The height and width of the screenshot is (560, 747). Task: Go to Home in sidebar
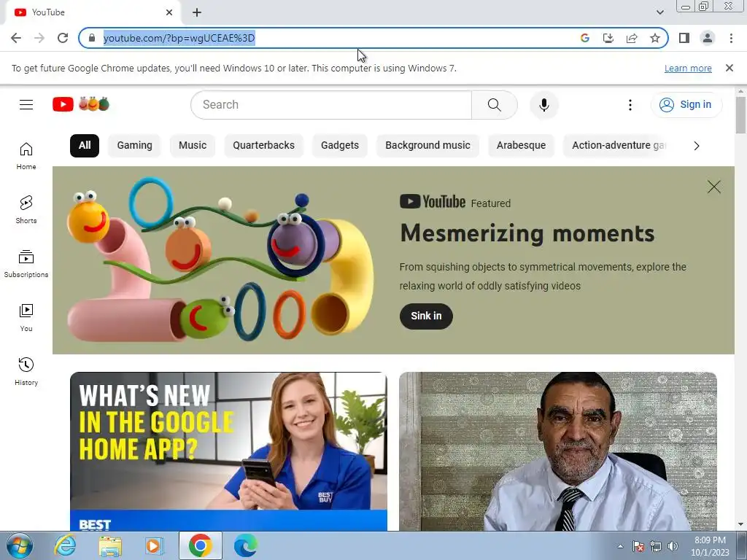[x=26, y=156]
